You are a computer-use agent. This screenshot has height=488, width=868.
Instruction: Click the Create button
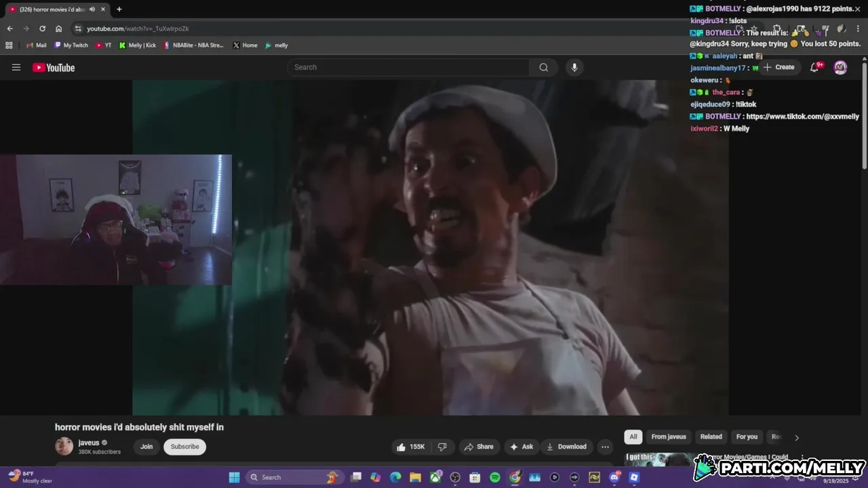click(x=778, y=67)
